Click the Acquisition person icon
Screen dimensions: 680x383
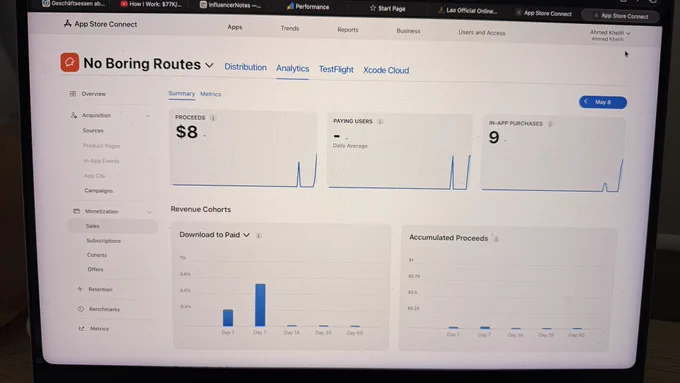(74, 115)
